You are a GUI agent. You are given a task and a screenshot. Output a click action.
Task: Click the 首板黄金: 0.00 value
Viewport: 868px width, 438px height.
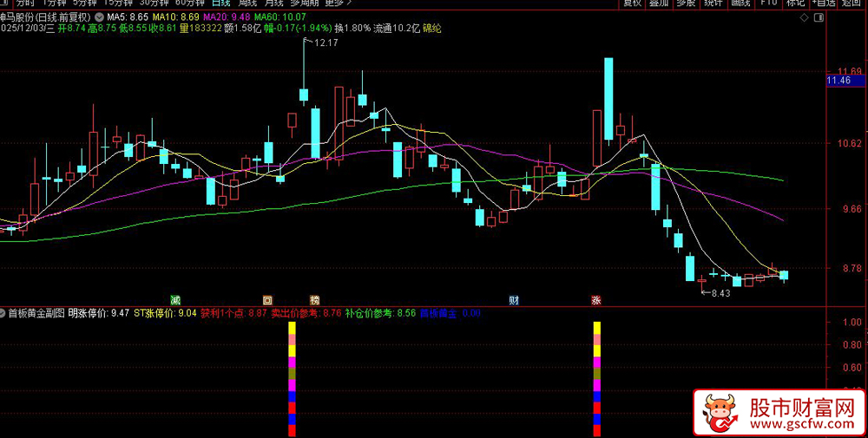[x=450, y=313]
